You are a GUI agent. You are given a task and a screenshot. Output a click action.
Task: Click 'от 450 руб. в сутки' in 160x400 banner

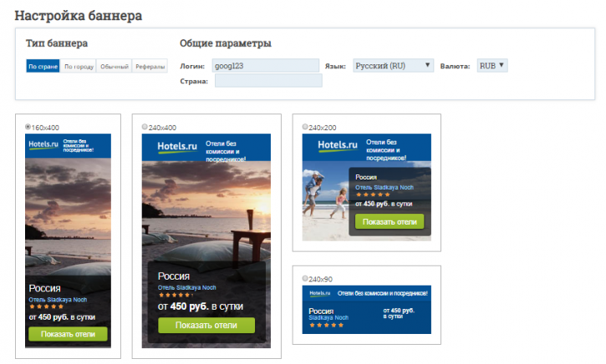coord(62,317)
